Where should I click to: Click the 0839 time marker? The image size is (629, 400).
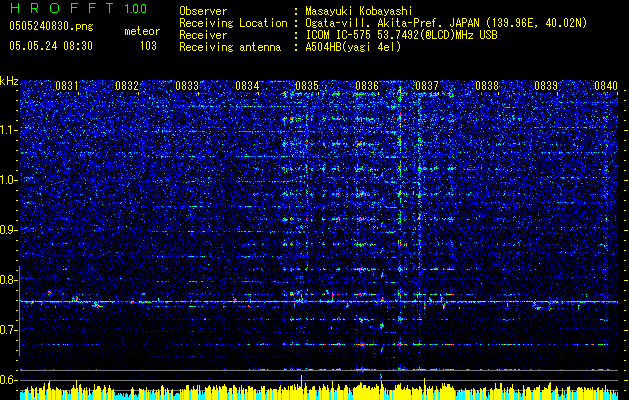coord(546,86)
